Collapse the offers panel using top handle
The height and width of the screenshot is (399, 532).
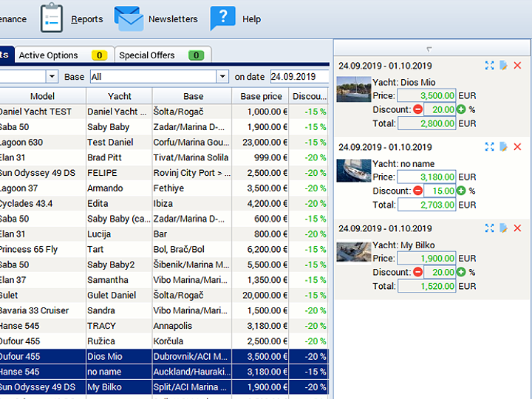(430, 50)
